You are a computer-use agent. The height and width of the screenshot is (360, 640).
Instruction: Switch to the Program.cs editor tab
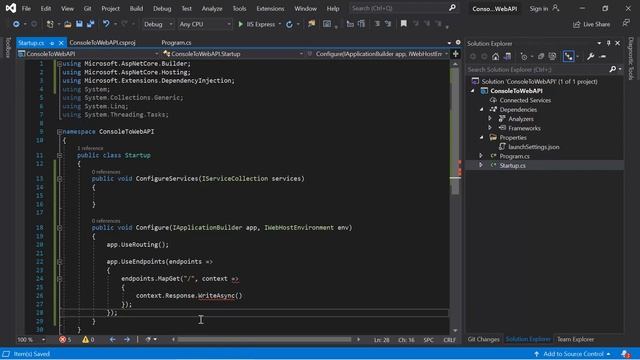176,42
